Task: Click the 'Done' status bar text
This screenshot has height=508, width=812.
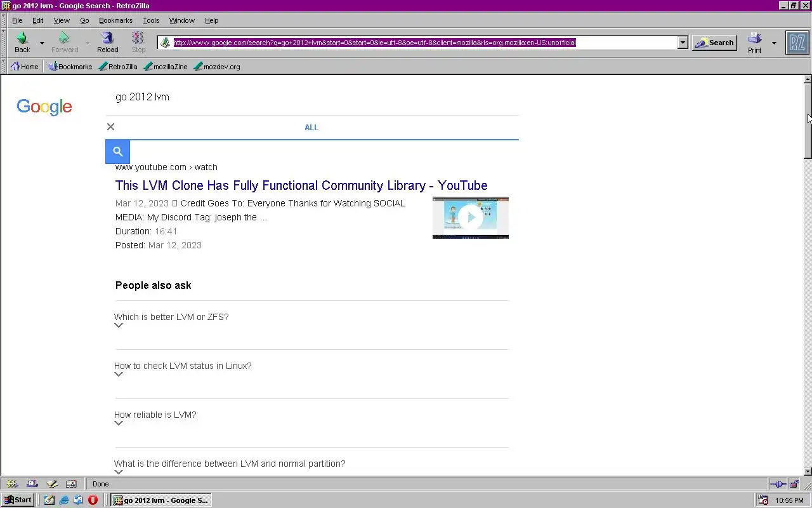Action: pos(100,484)
